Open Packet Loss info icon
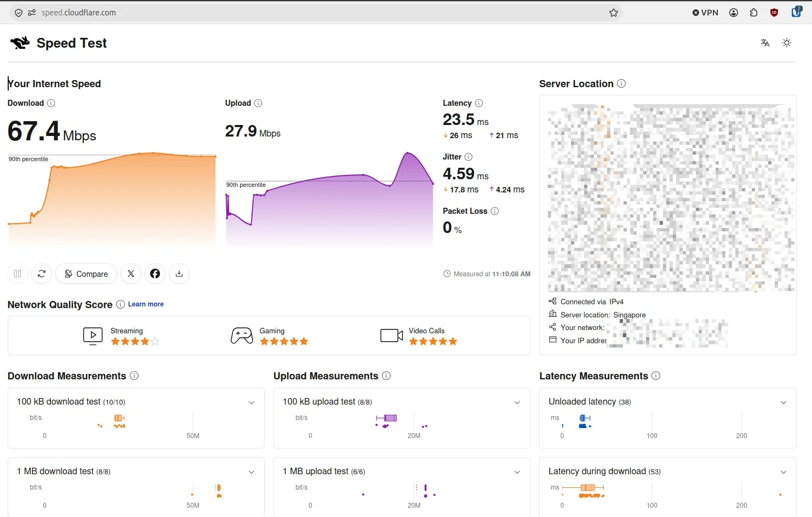This screenshot has height=517, width=812. 495,211
